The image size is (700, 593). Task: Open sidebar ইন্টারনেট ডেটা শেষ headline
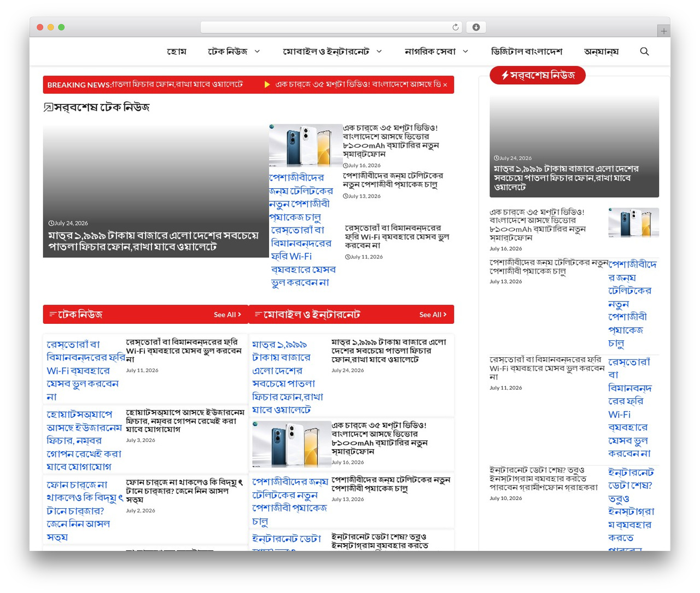coord(543,479)
